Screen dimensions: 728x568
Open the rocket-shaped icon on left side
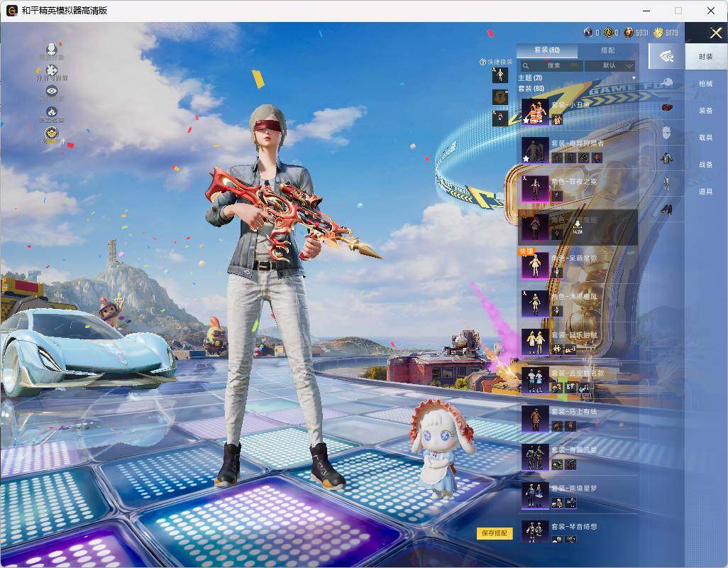pyautogui.click(x=52, y=112)
